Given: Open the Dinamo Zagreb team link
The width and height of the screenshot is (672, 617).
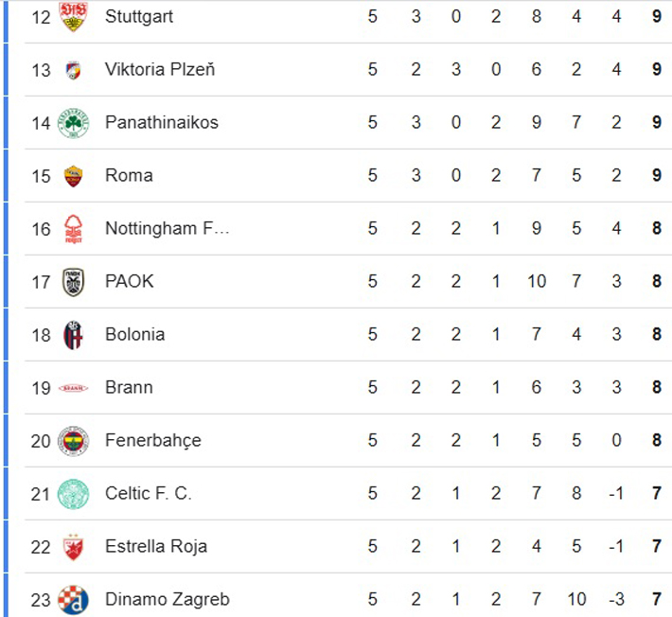Looking at the screenshot, I should [x=168, y=599].
